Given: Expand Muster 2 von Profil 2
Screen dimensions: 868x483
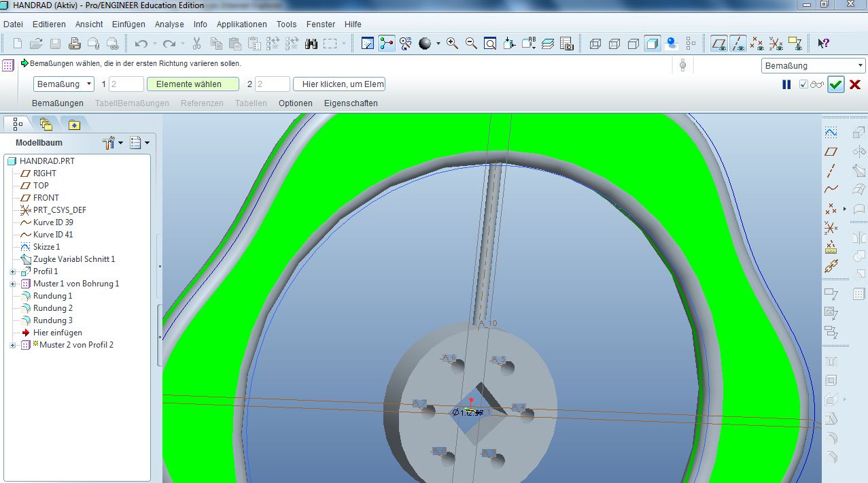Looking at the screenshot, I should pyautogui.click(x=13, y=345).
